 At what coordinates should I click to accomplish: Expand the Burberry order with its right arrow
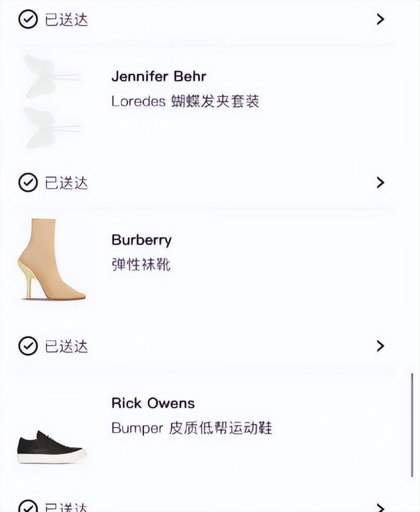[x=380, y=346]
